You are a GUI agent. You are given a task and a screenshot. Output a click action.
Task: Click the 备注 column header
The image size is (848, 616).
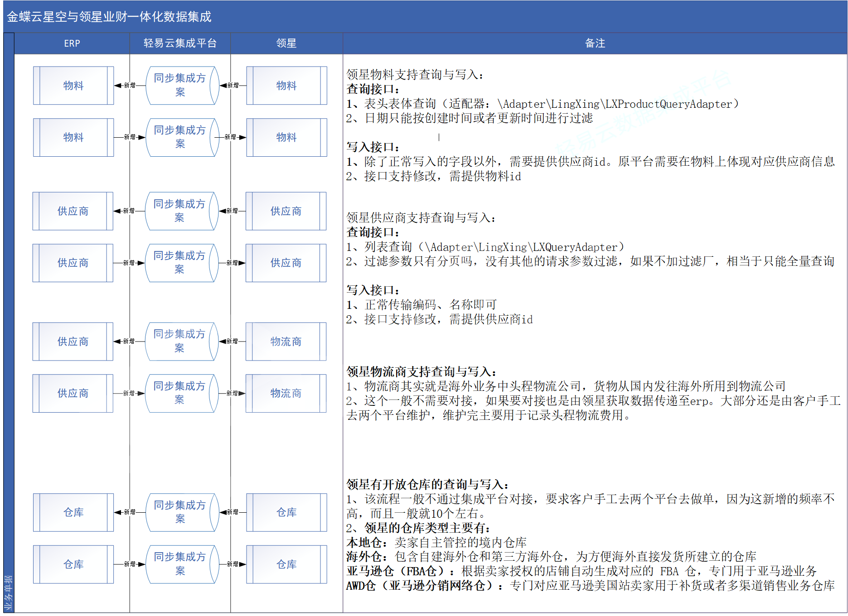pos(595,43)
